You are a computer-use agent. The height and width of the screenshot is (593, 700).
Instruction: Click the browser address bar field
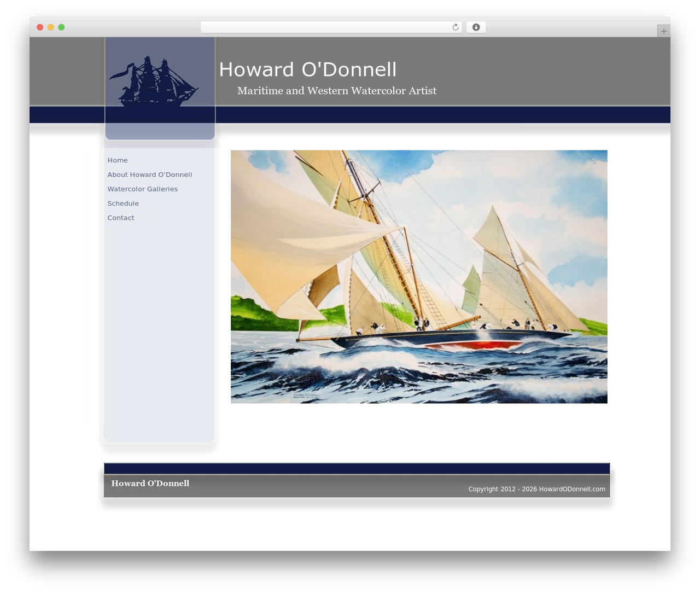(331, 27)
